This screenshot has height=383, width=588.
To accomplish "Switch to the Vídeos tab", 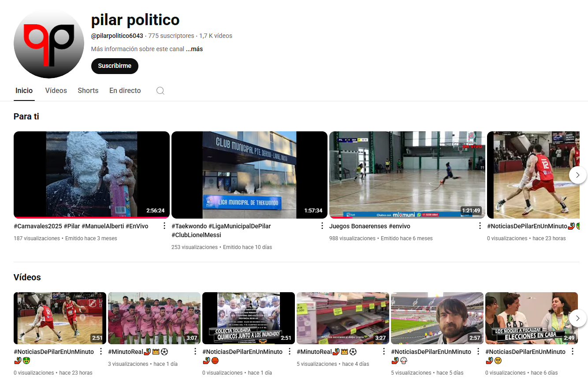I will 56,91.
